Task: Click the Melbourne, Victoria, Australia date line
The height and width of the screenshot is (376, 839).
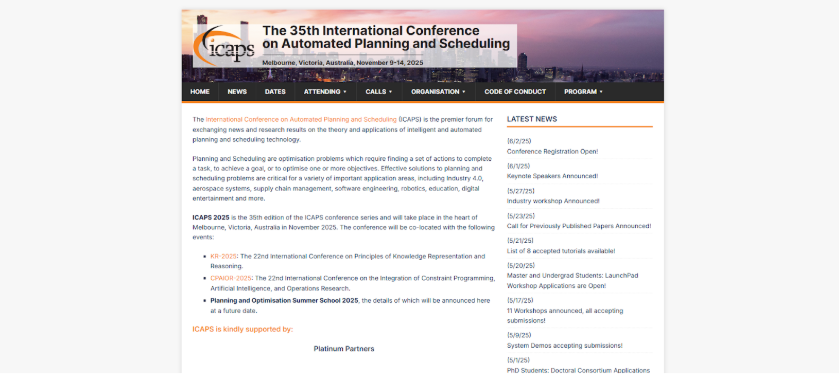Action: pos(342,63)
